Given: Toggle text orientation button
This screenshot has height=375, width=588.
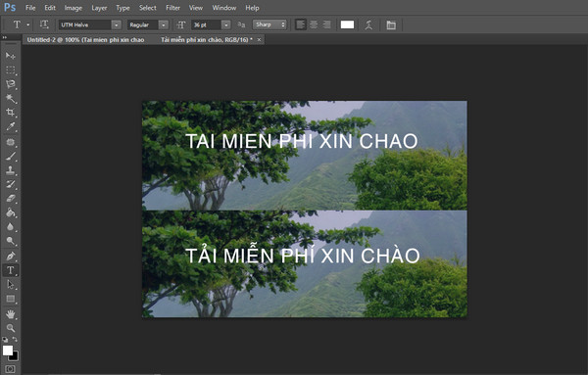Looking at the screenshot, I should (x=44, y=24).
